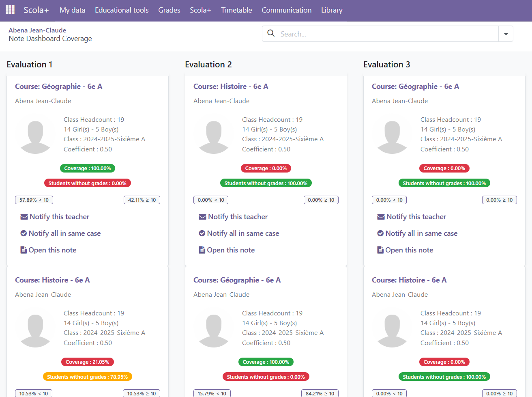This screenshot has height=397, width=532.
Task: Click Abena Jean-Claude breadcrumb title
Action: (x=37, y=30)
